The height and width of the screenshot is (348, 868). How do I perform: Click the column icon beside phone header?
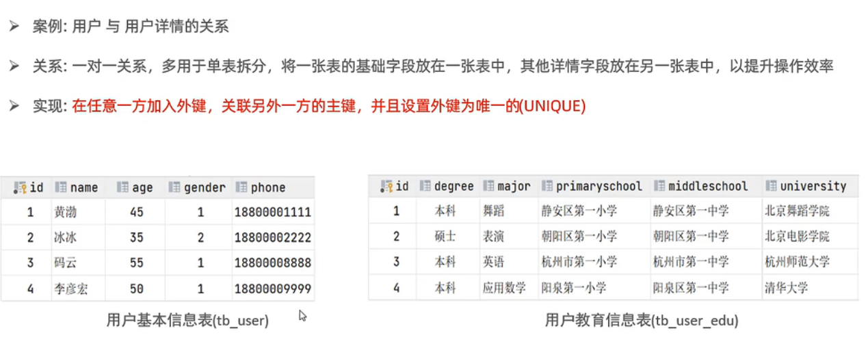click(x=241, y=187)
